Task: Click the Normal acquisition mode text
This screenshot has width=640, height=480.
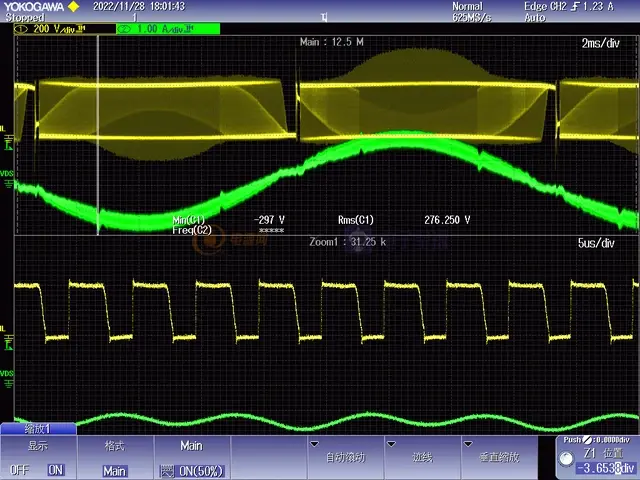Action: (467, 6)
